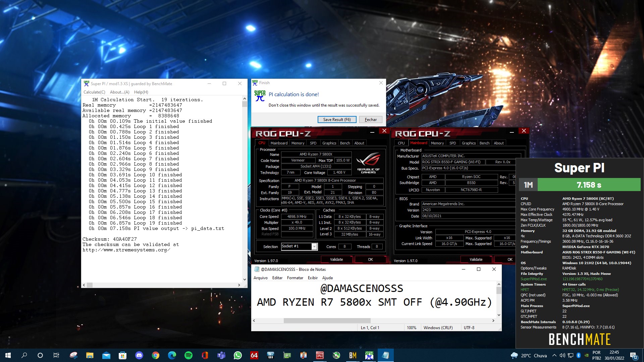
Task: Open the NVIDIA tray icon
Action: (586, 355)
